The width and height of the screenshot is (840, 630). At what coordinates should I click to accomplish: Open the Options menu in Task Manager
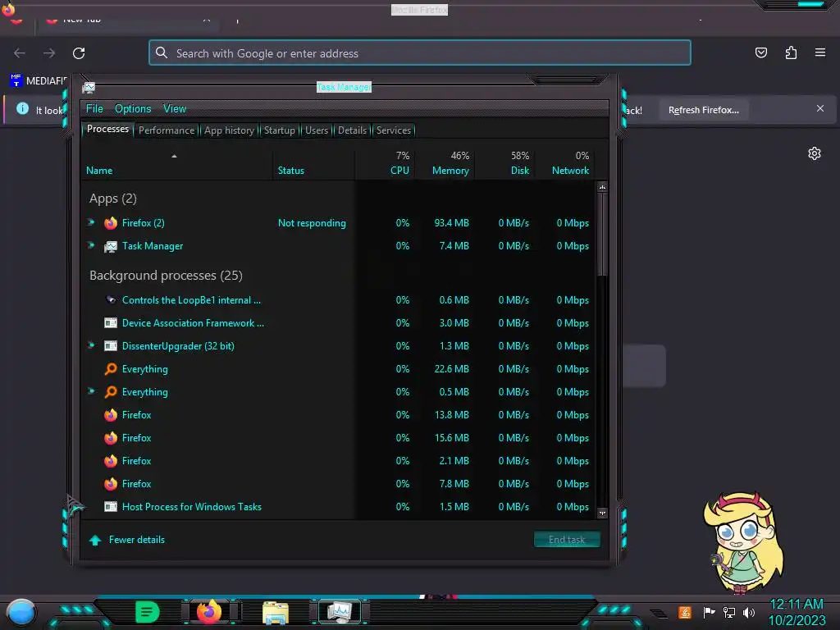[x=133, y=109]
